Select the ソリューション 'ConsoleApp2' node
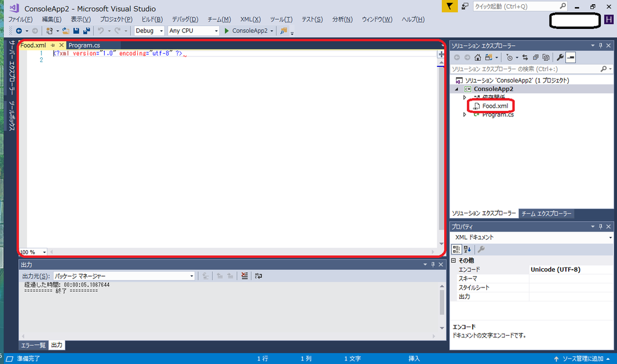 [512, 80]
